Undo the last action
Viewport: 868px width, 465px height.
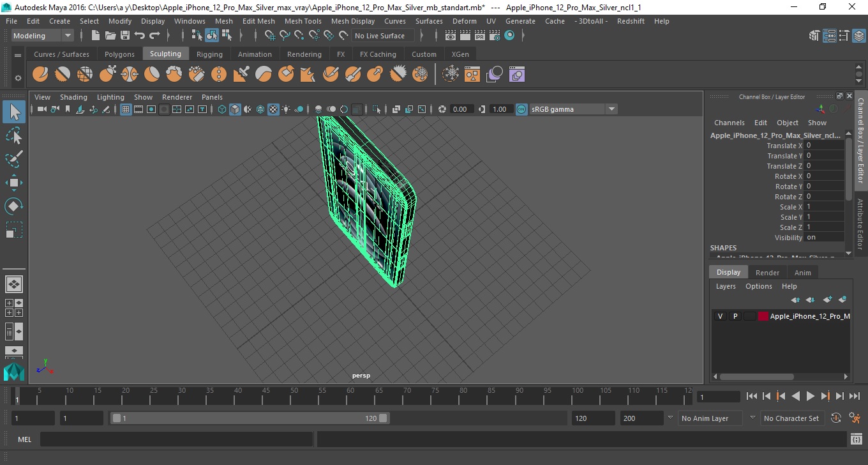[140, 36]
